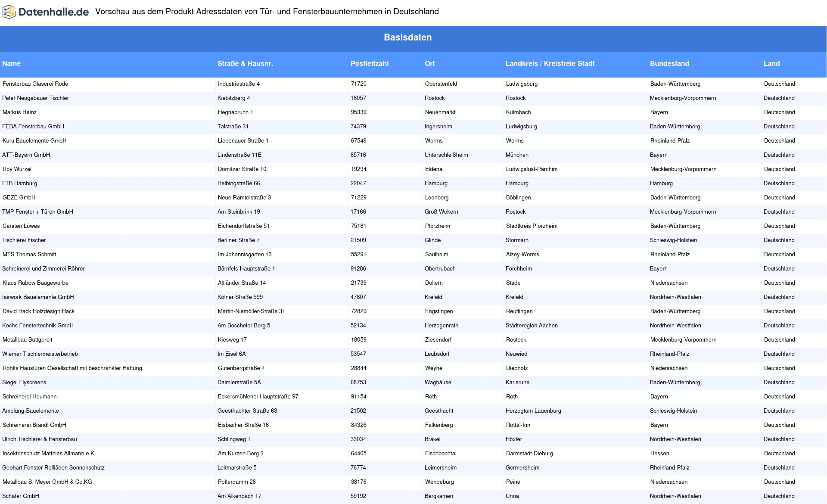Select the cell Schreinerei Heumann

[108, 397]
